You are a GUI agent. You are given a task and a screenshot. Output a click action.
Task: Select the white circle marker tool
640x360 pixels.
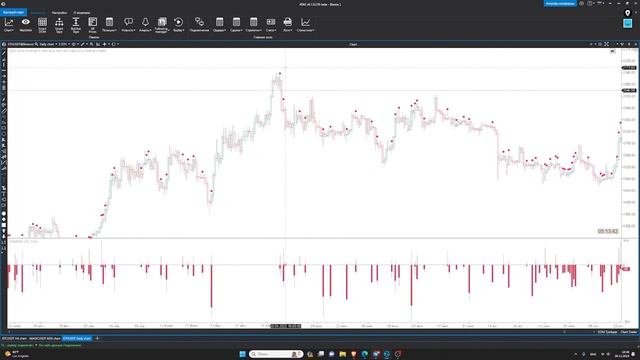[x=4, y=213]
